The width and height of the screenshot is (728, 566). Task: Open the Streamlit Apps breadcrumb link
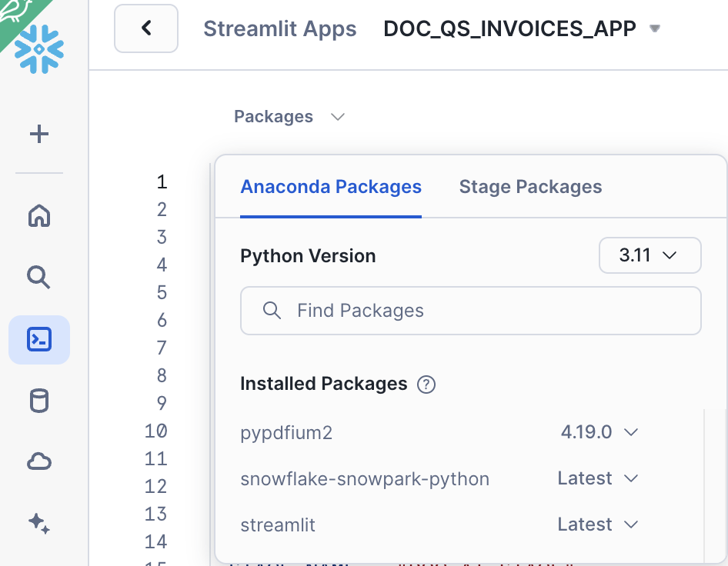tap(279, 29)
